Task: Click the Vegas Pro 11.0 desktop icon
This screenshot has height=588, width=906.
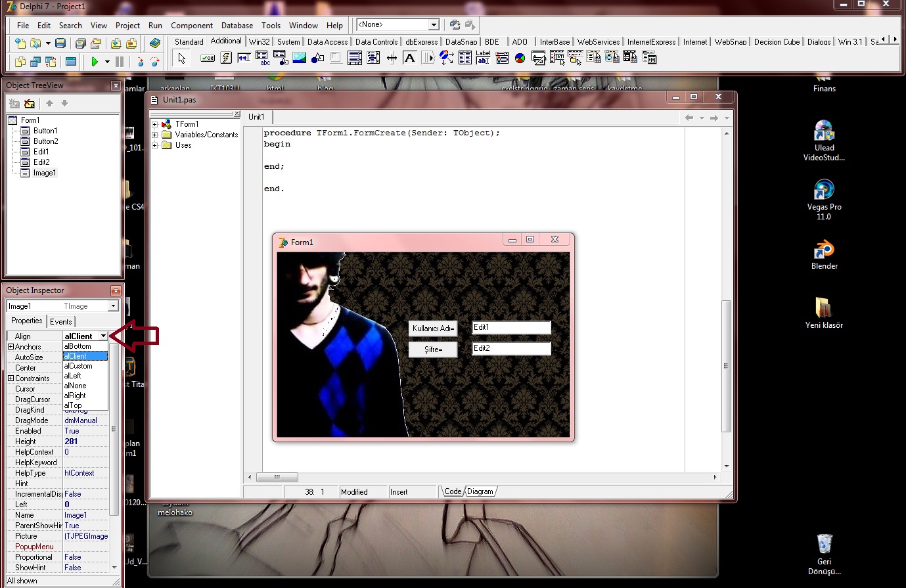Action: coord(824,200)
